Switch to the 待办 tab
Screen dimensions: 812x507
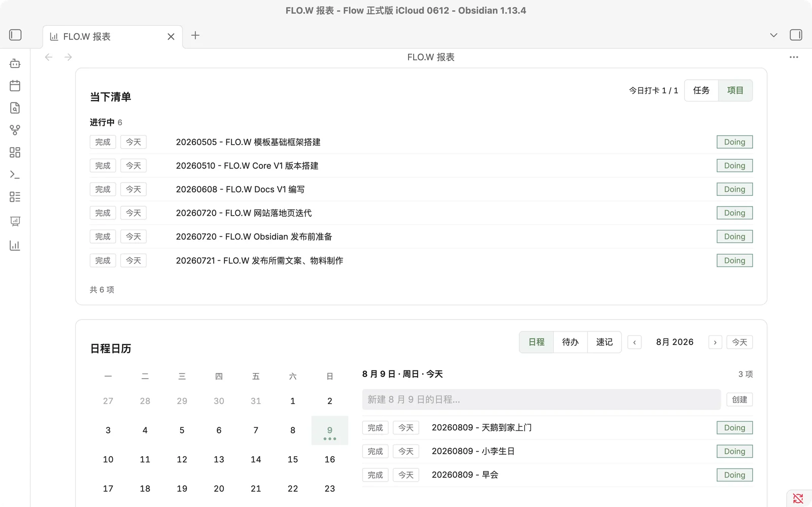570,342
